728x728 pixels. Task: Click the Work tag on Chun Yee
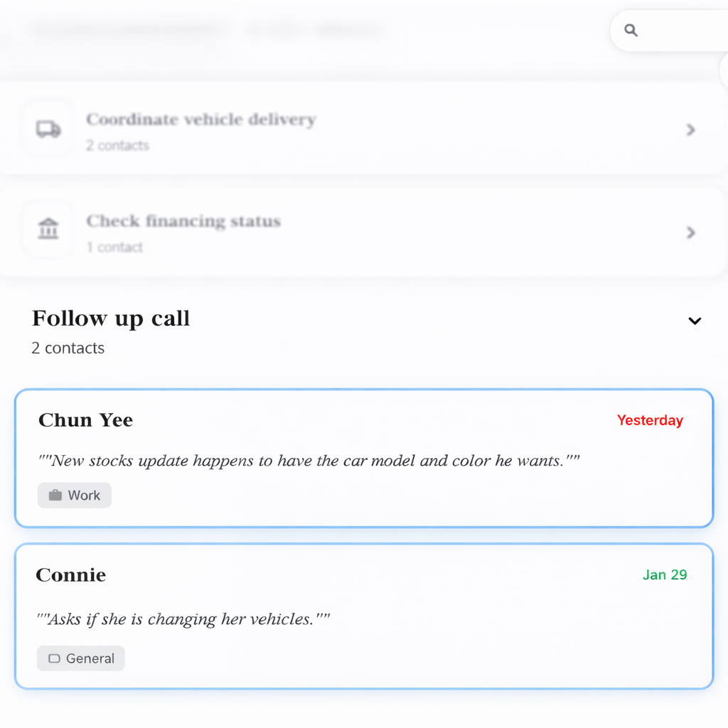75,496
